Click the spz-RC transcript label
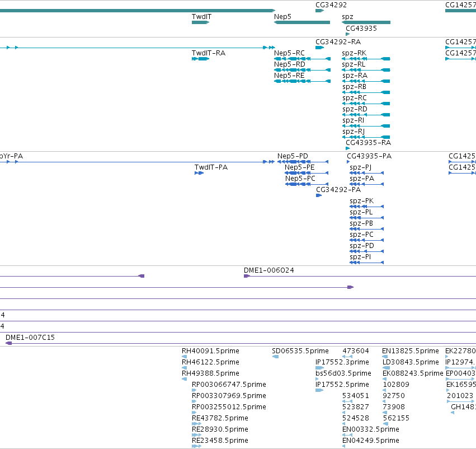 point(355,98)
